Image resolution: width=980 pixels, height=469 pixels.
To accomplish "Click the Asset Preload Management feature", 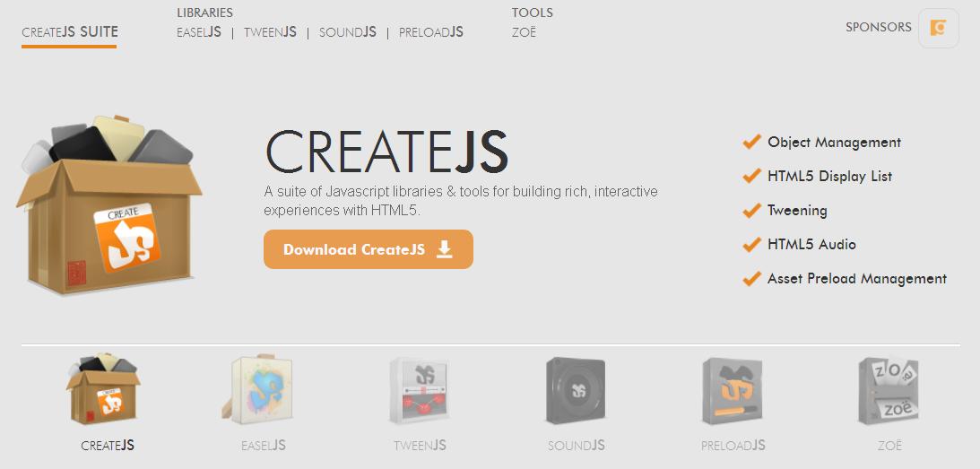I will [856, 278].
